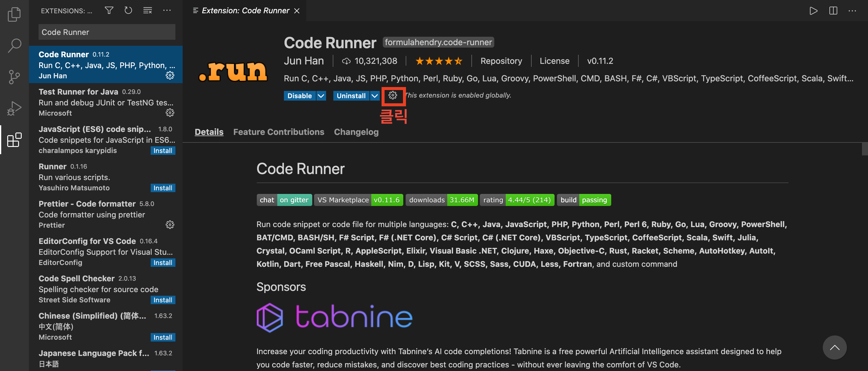Open manage gear next to Uninstall
The width and height of the screenshot is (868, 371).
[392, 96]
